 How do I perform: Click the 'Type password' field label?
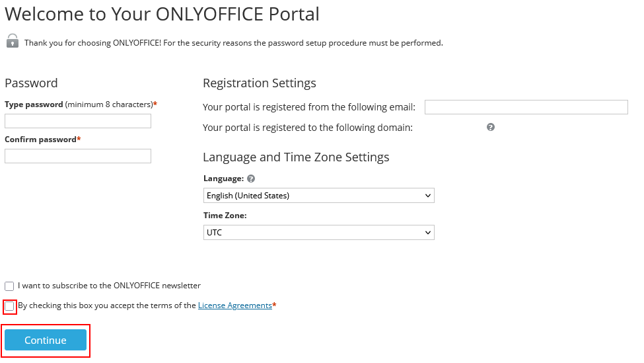pyautogui.click(x=34, y=104)
